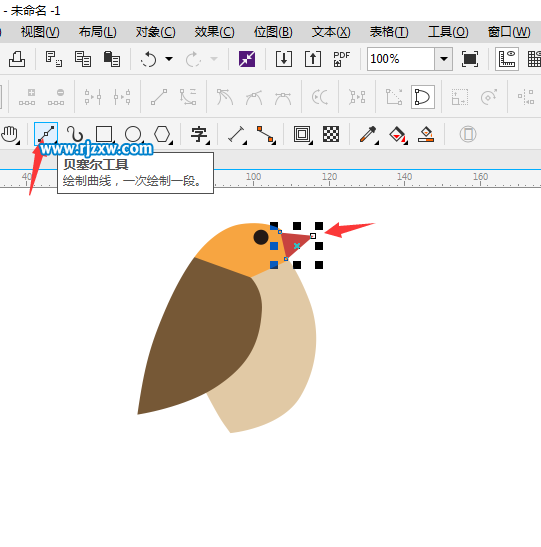Toggle full screen preview

tap(469, 59)
